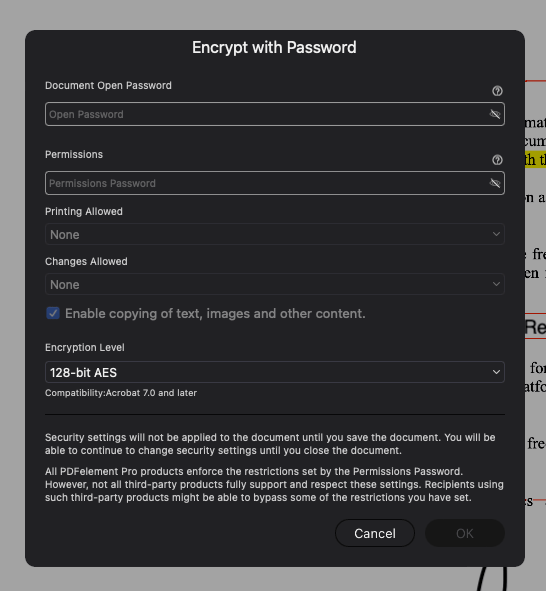546x591 pixels.
Task: Focus the Permissions Password field
Action: tap(275, 183)
